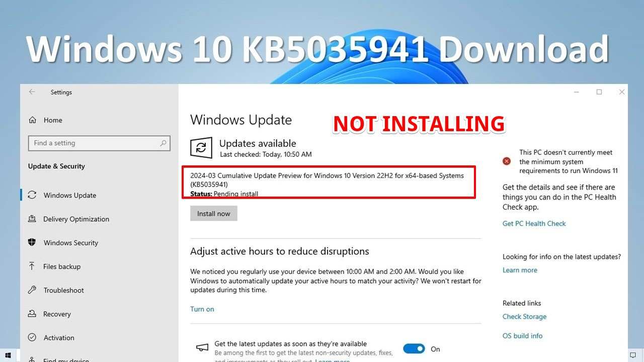Click the search magnifier icon

pos(163,143)
